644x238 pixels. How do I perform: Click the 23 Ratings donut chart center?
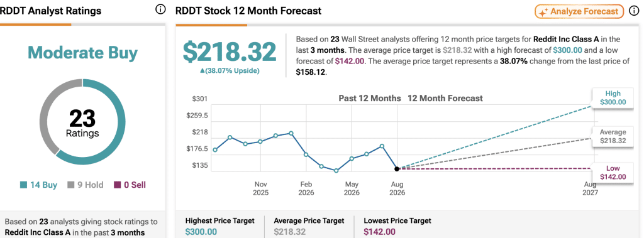82,124
